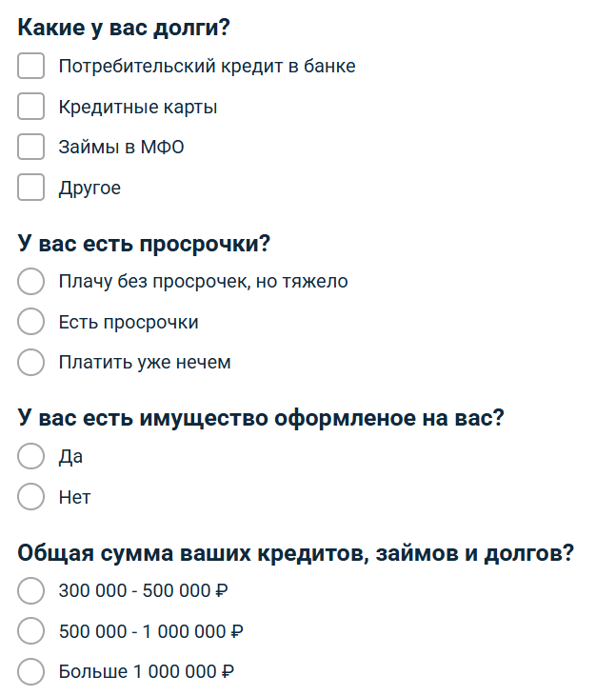Click the Какие у вас долги? heading
The image size is (616, 696).
tap(124, 28)
